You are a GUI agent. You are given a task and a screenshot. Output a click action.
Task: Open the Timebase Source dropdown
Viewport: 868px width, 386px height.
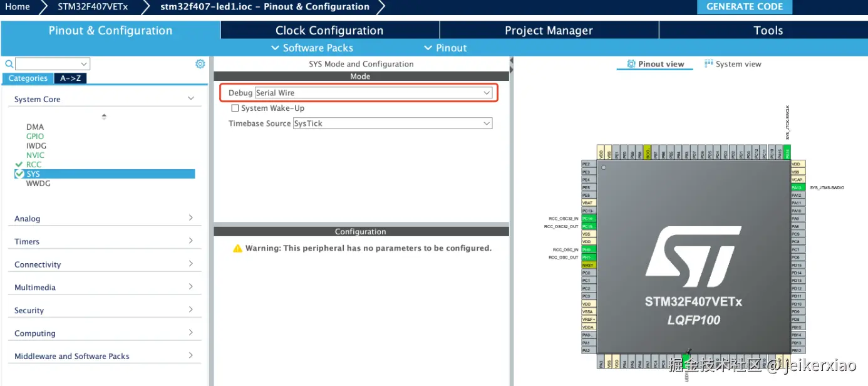coord(393,123)
